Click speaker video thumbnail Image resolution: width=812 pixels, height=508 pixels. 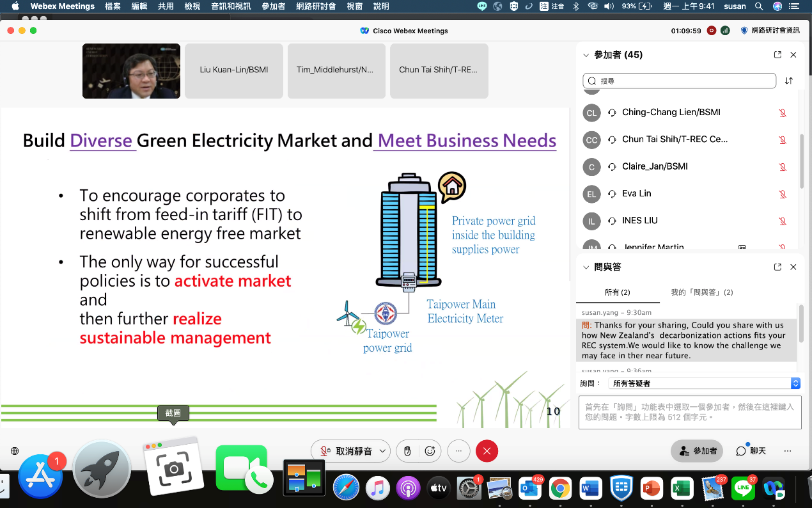[x=131, y=71]
